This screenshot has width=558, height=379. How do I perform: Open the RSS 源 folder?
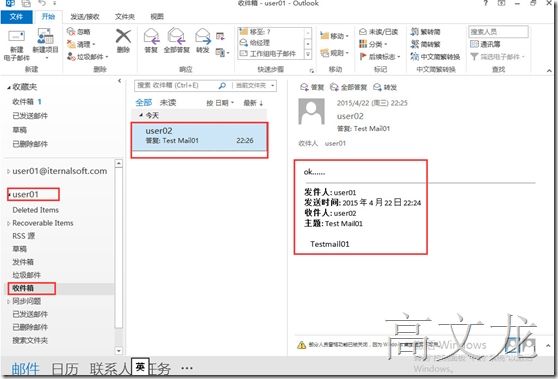(x=23, y=236)
